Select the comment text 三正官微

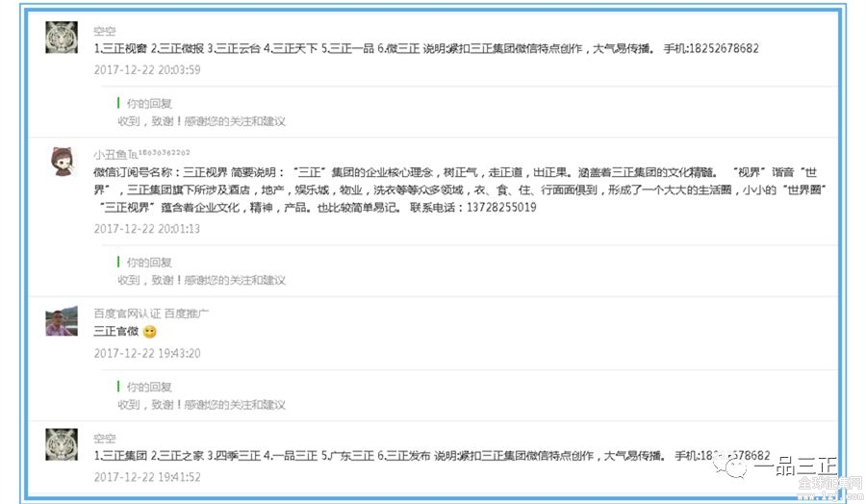[116, 331]
